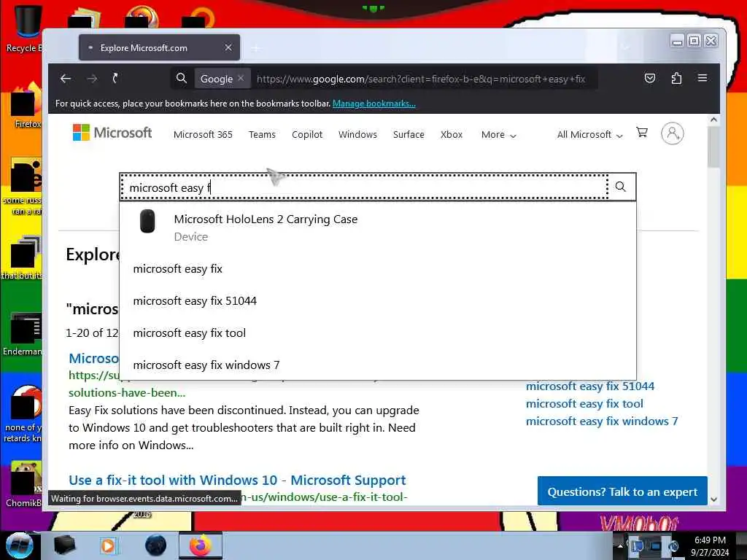Click the page scrollbar down arrow
This screenshot has height=560, width=747.
713,499
